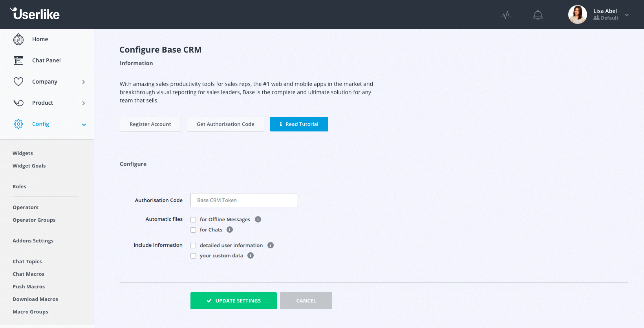Open the Company menu item
Image resolution: width=644 pixels, height=328 pixels.
[x=45, y=82]
